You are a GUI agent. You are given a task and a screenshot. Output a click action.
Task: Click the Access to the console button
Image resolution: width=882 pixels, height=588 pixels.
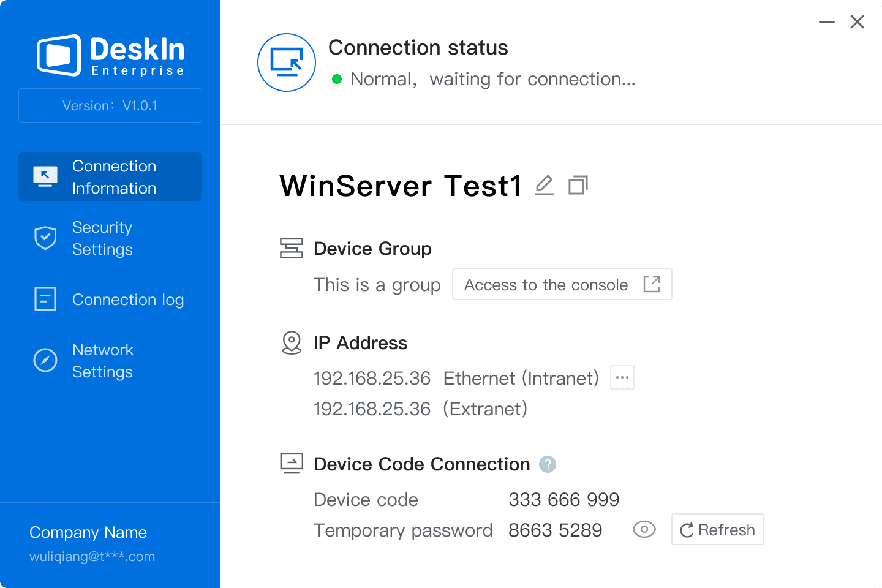pyautogui.click(x=562, y=284)
